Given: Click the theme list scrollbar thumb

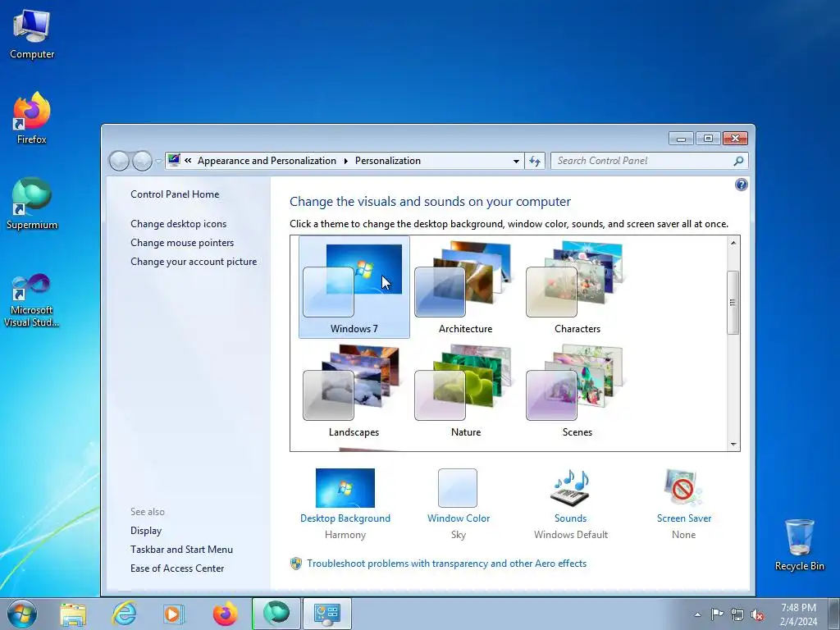Looking at the screenshot, I should pos(733,303).
